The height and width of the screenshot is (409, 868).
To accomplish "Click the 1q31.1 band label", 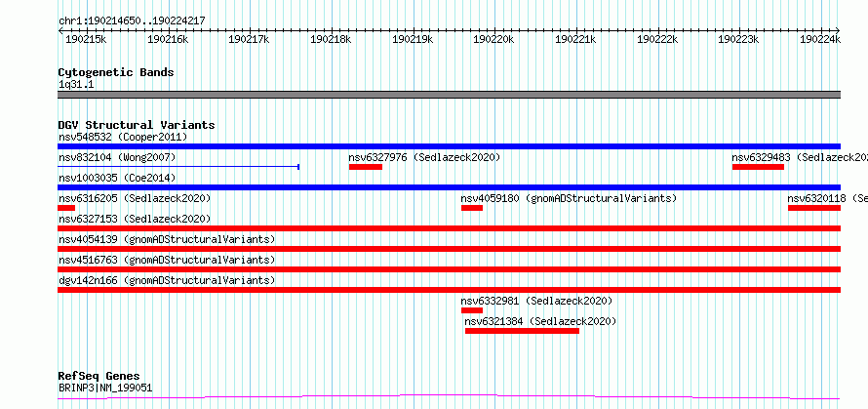I will click(x=76, y=84).
